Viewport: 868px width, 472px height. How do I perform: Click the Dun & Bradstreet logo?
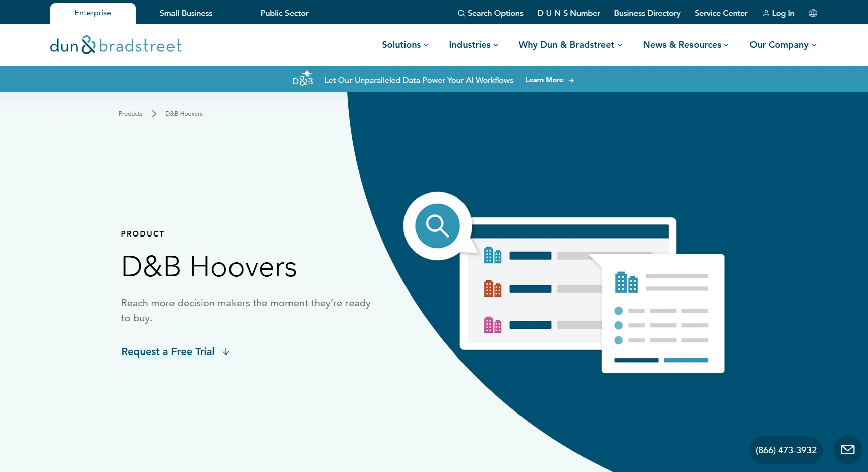click(x=115, y=45)
